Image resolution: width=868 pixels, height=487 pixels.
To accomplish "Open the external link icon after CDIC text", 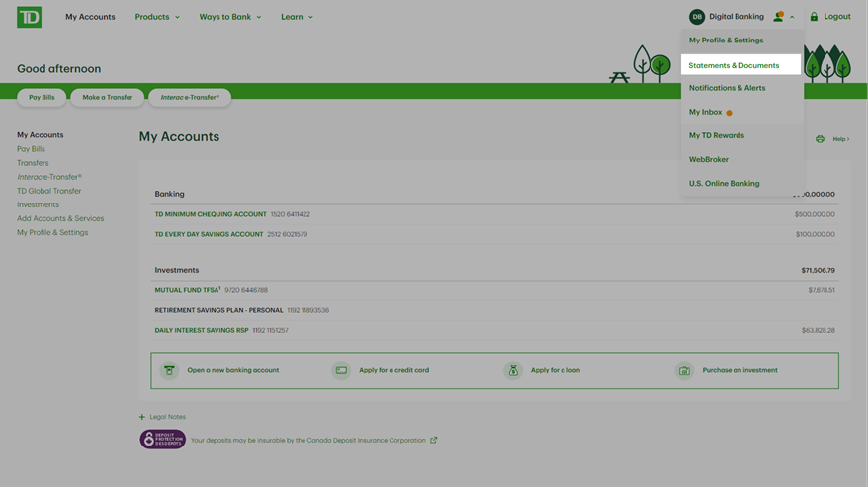I will coord(433,440).
